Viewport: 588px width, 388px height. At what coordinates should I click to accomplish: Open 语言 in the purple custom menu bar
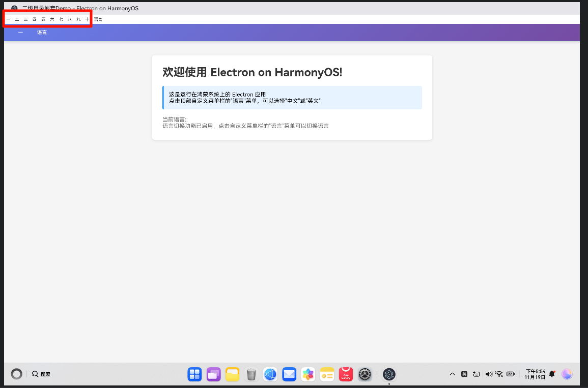42,33
